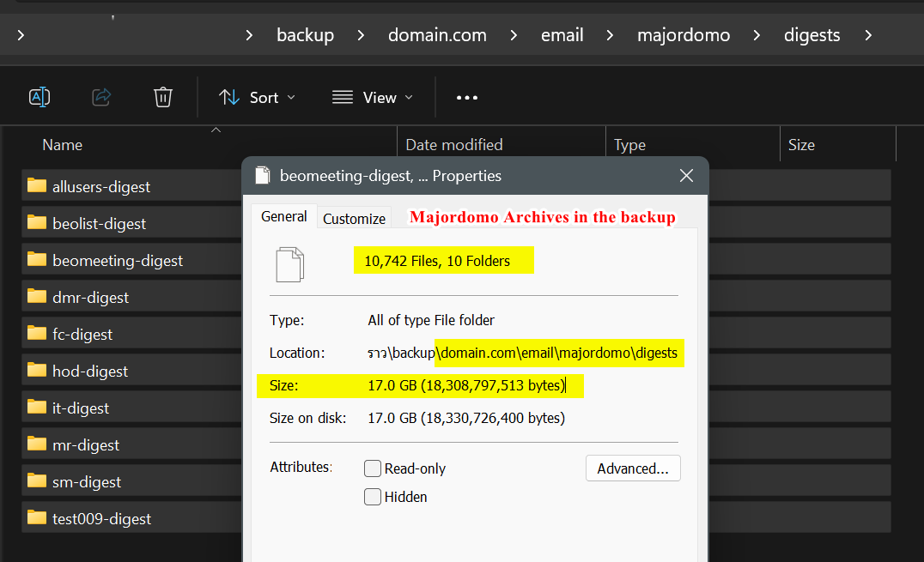
Task: Click the Size value 17.0 GB (18,308,797,513 bytes)
Action: pos(466,385)
